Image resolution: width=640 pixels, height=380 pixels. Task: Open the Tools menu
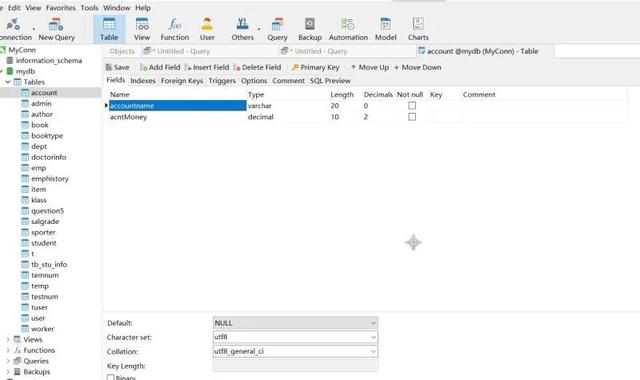(89, 8)
